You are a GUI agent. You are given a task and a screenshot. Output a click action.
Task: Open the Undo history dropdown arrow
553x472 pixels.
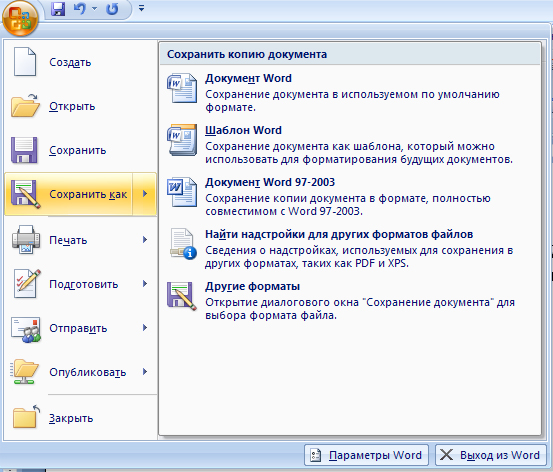95,8
